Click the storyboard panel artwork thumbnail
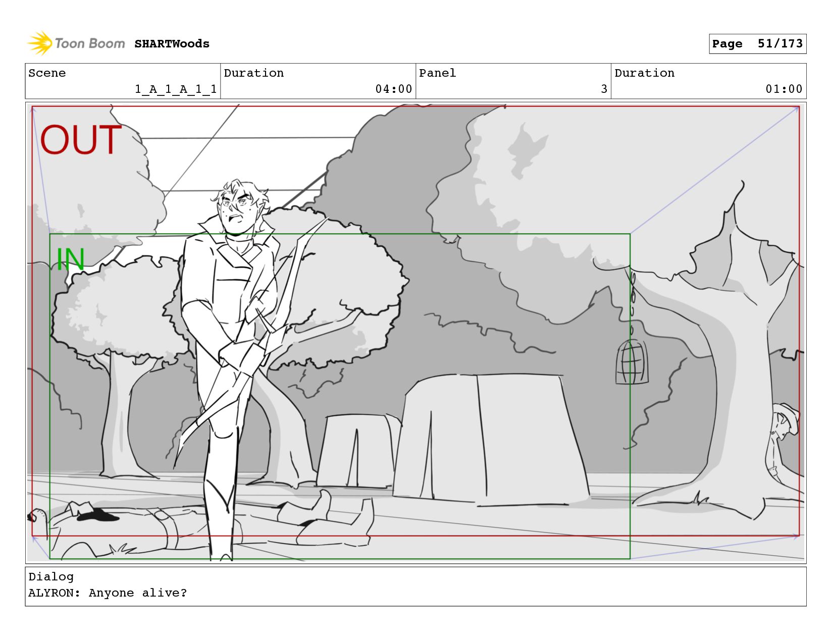The width and height of the screenshot is (832, 644). [x=415, y=333]
